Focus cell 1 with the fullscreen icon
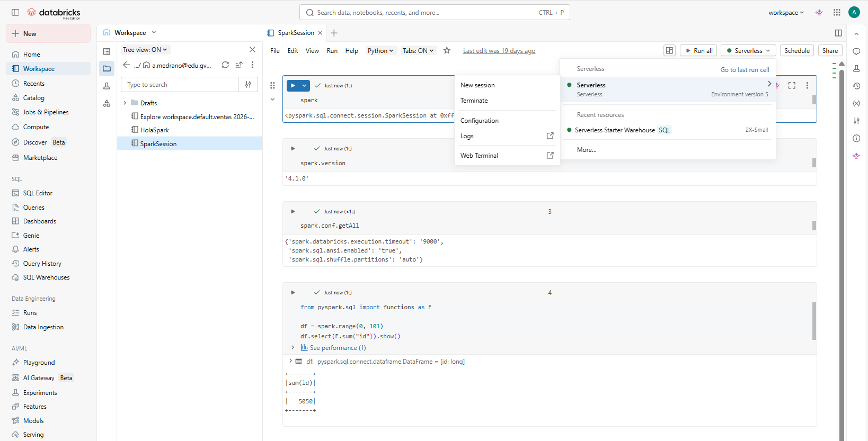The width and height of the screenshot is (868, 441). pos(792,85)
